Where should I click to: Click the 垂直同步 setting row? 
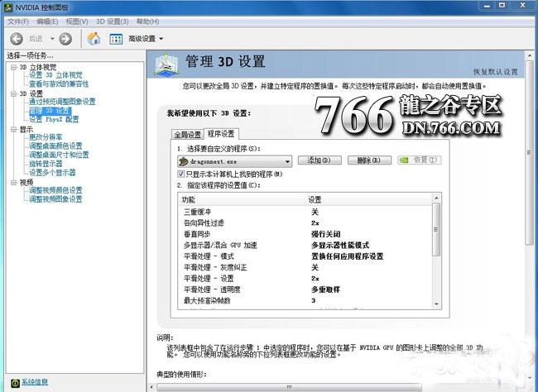coord(305,234)
